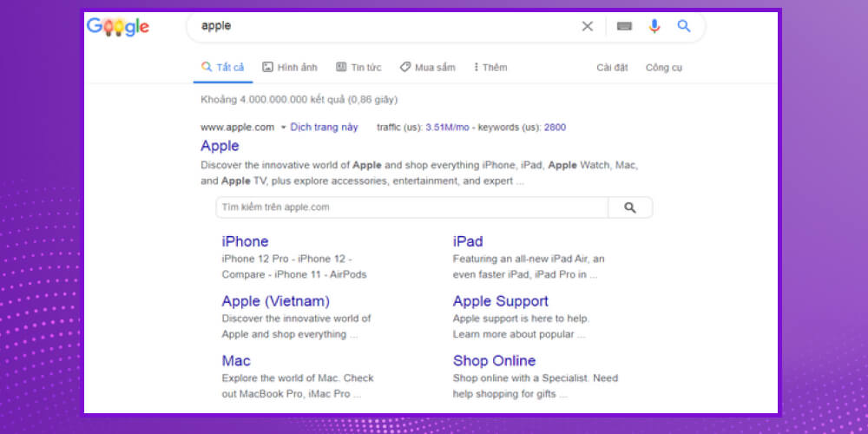Viewport: 868px width, 434px height.
Task: Open the Apple Support sitelink
Action: point(501,301)
